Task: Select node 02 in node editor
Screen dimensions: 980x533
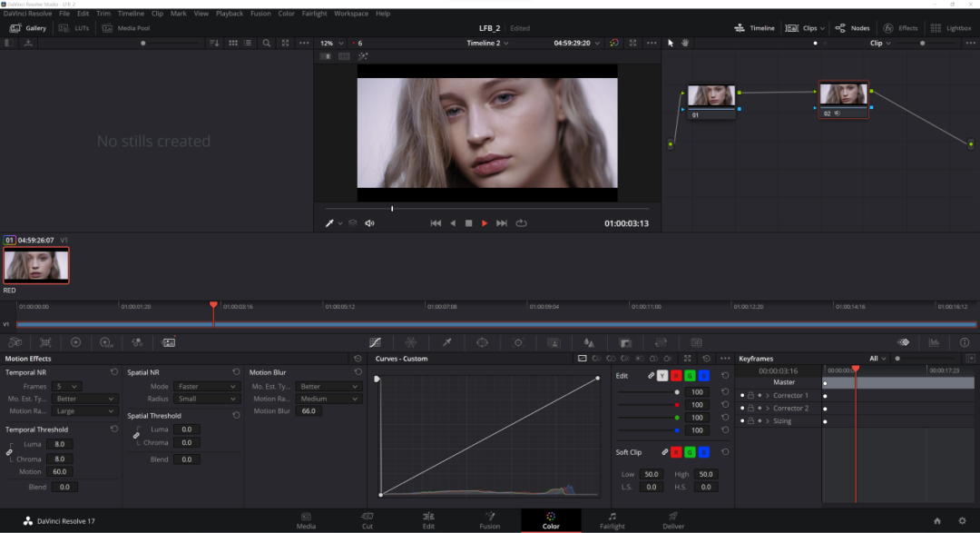Action: [x=843, y=100]
